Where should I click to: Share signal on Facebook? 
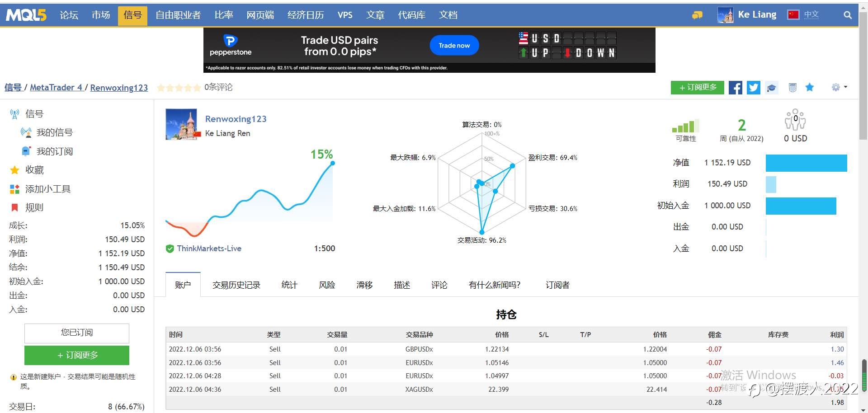click(x=735, y=88)
